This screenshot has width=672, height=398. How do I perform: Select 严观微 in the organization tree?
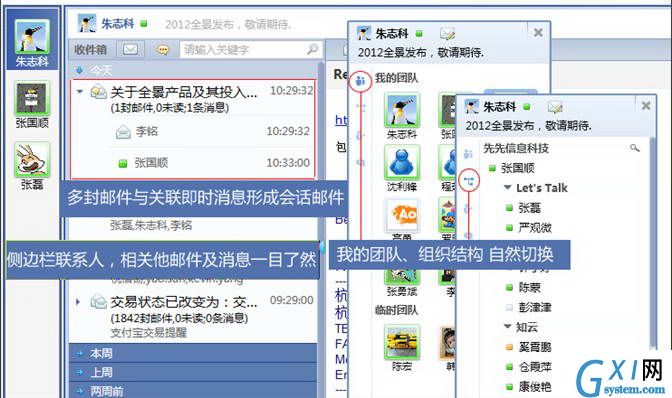pyautogui.click(x=535, y=227)
